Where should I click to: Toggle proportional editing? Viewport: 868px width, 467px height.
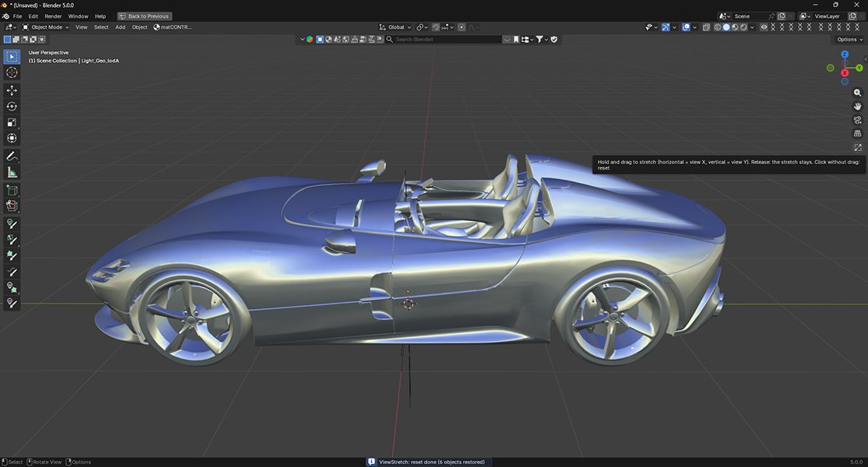462,27
